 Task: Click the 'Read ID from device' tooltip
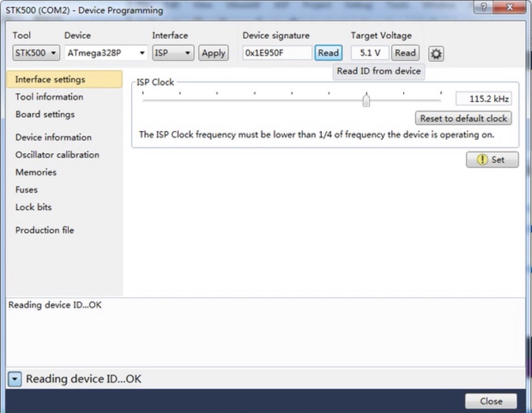tap(379, 71)
